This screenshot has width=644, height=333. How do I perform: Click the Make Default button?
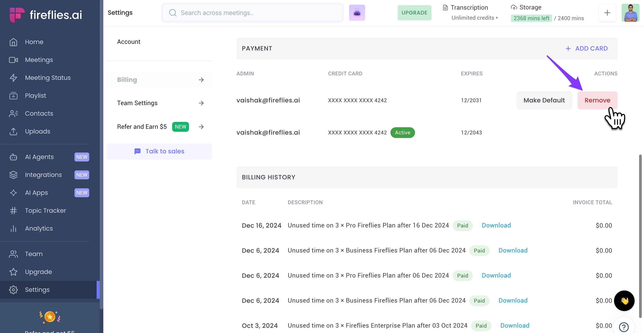click(544, 100)
